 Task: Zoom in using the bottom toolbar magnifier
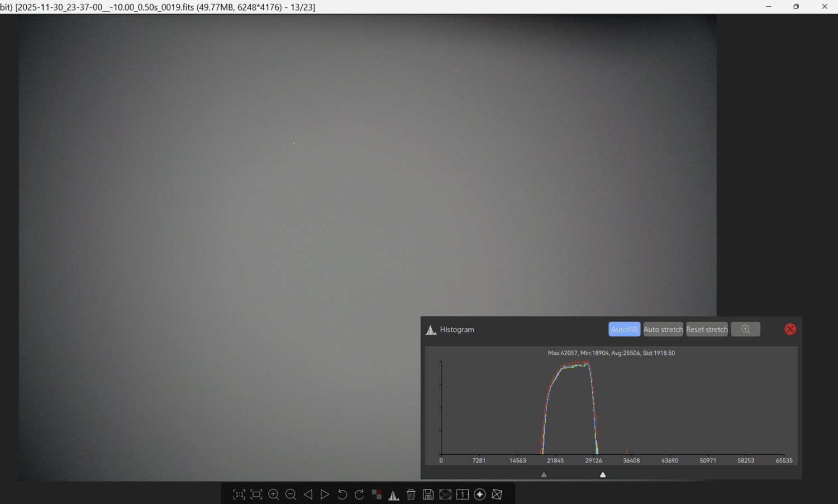(274, 495)
